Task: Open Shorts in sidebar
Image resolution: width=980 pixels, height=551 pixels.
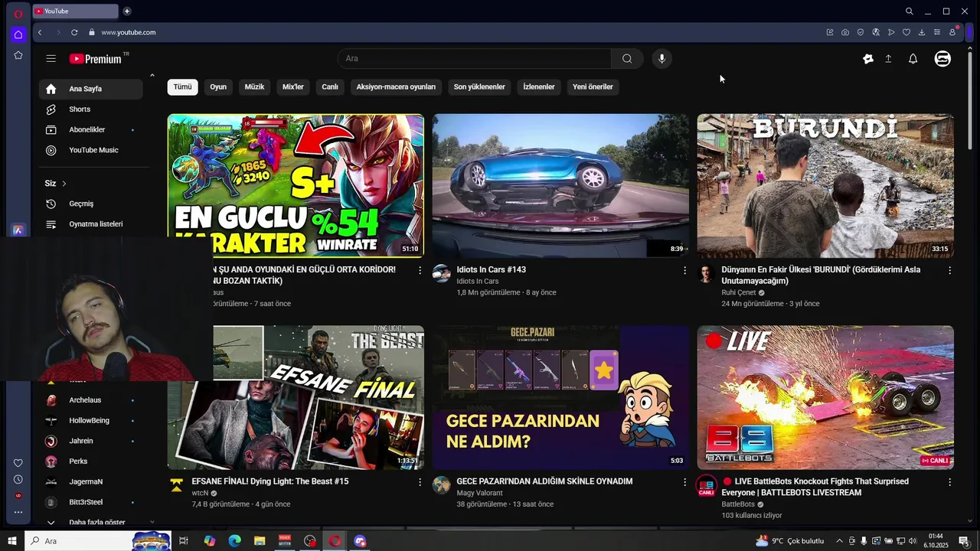Action: (91, 109)
